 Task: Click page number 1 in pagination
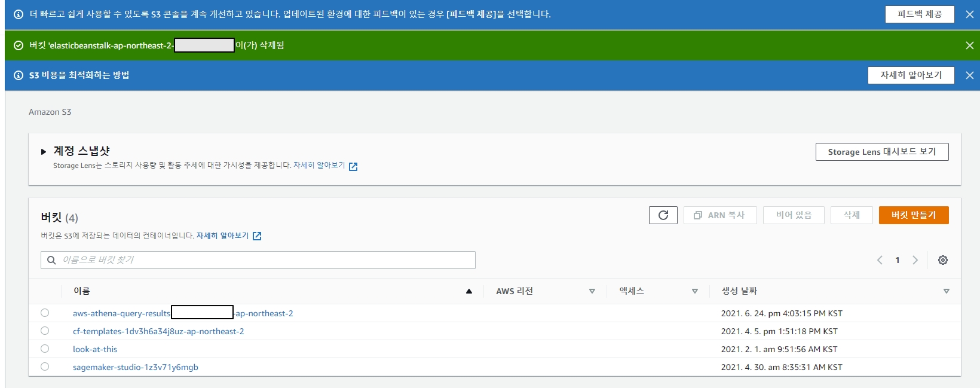click(x=898, y=260)
